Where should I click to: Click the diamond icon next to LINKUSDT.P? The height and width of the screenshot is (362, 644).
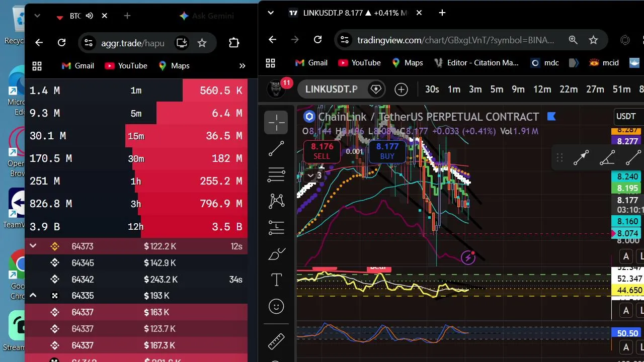coord(376,89)
